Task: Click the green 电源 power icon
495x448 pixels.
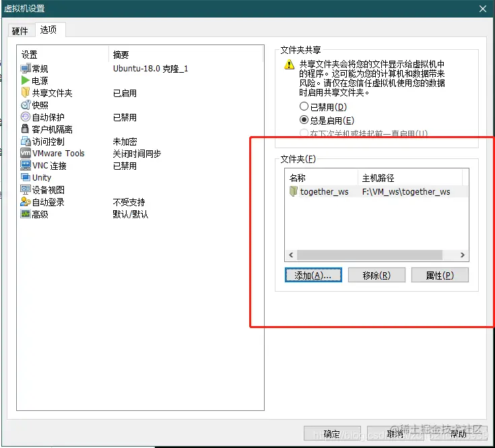Action: point(26,81)
